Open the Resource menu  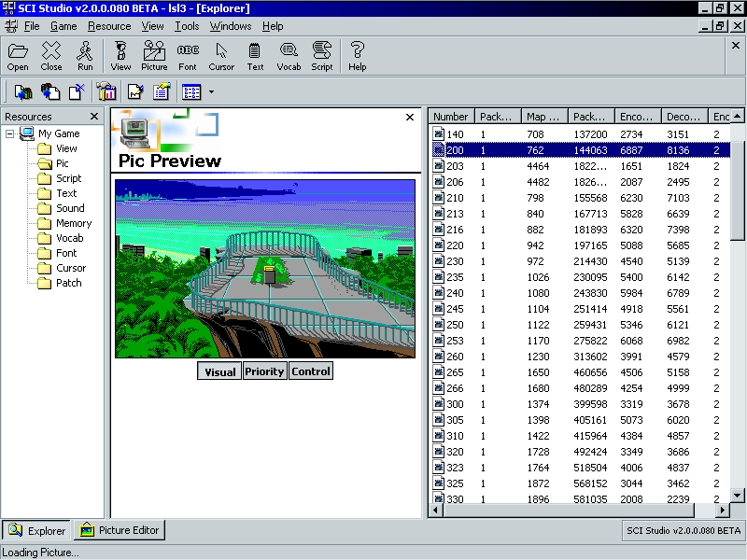pyautogui.click(x=109, y=26)
